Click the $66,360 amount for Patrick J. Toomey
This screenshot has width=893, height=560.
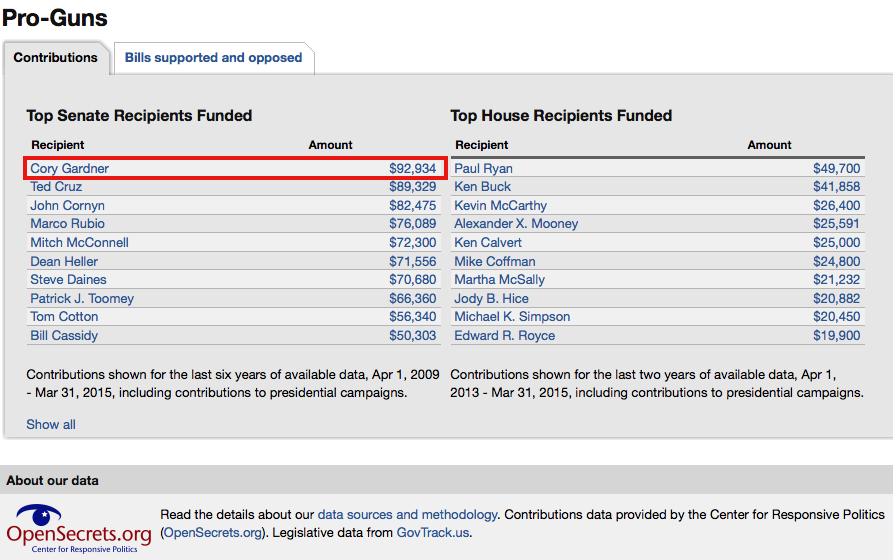point(412,299)
